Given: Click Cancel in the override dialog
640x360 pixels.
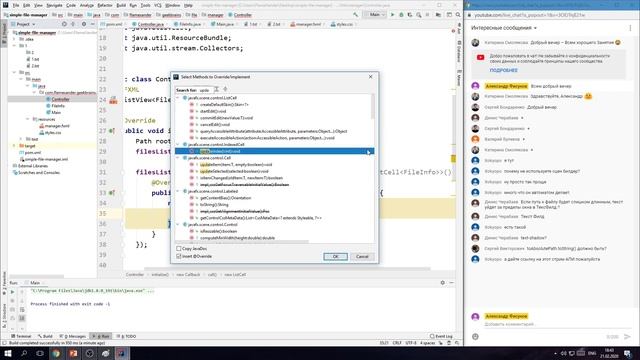Looking at the screenshot, I should coord(362,257).
